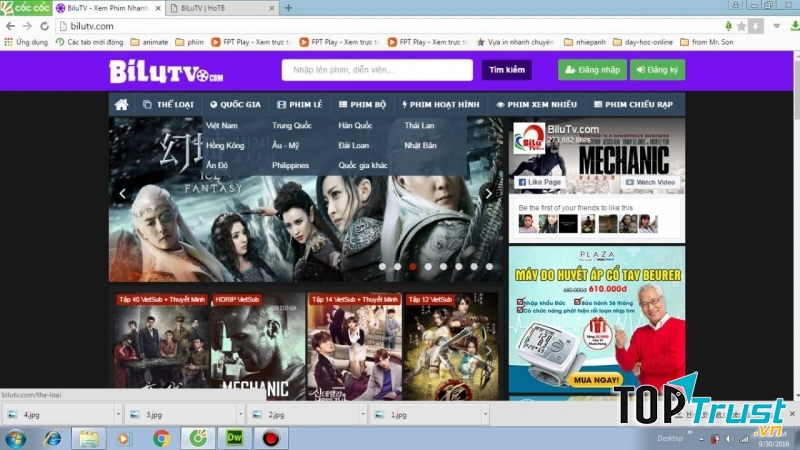Image resolution: width=800 pixels, height=450 pixels.
Task: Click the Đăng ký register button
Action: [657, 70]
